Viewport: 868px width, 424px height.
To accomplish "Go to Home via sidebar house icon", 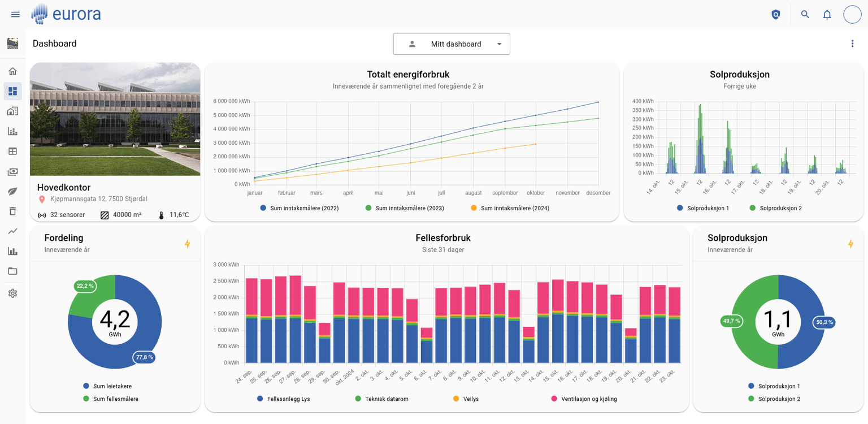I will (12, 71).
